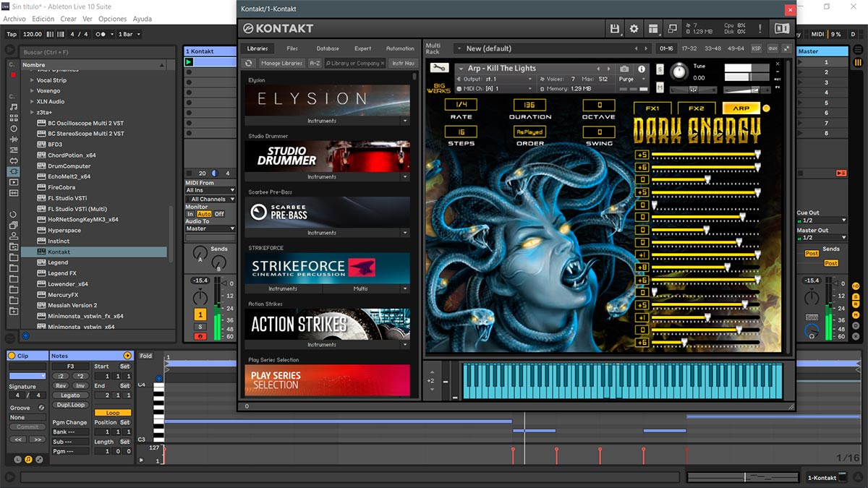This screenshot has width=868, height=488.
Task: Click the Kontakt minimized view icon
Action: (672, 28)
